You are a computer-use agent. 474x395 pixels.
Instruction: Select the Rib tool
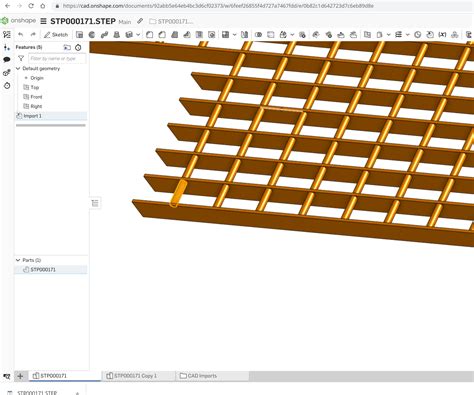pos(187,35)
